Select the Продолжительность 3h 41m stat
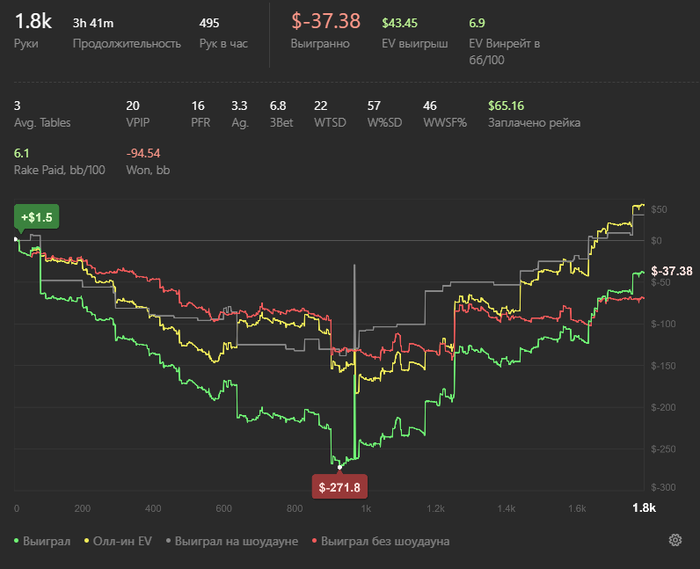Screen dimensions: 700x569 [95, 21]
